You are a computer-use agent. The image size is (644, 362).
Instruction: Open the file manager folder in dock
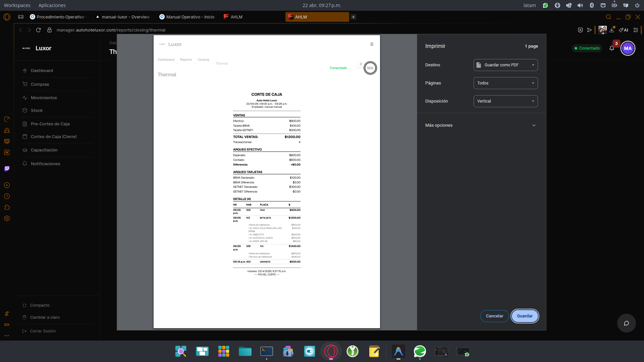point(245,351)
